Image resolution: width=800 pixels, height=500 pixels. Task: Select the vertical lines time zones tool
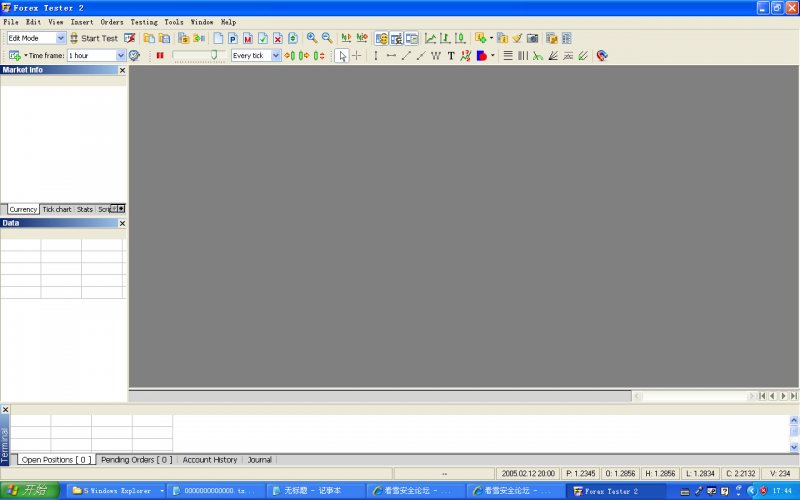click(x=523, y=56)
